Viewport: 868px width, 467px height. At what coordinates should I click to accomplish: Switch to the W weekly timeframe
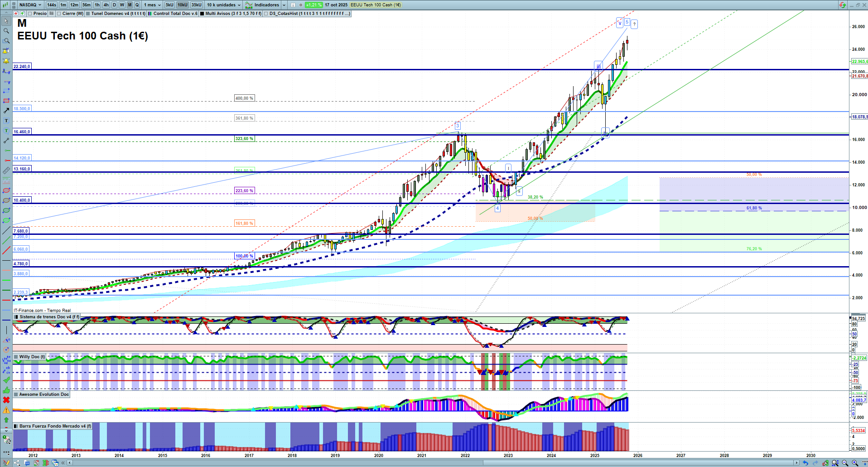coord(122,5)
